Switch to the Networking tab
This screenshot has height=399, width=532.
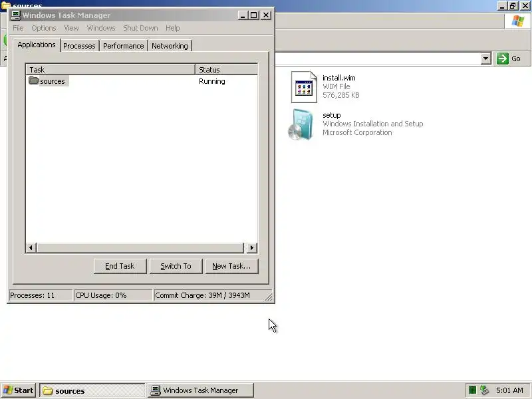pyautogui.click(x=170, y=46)
